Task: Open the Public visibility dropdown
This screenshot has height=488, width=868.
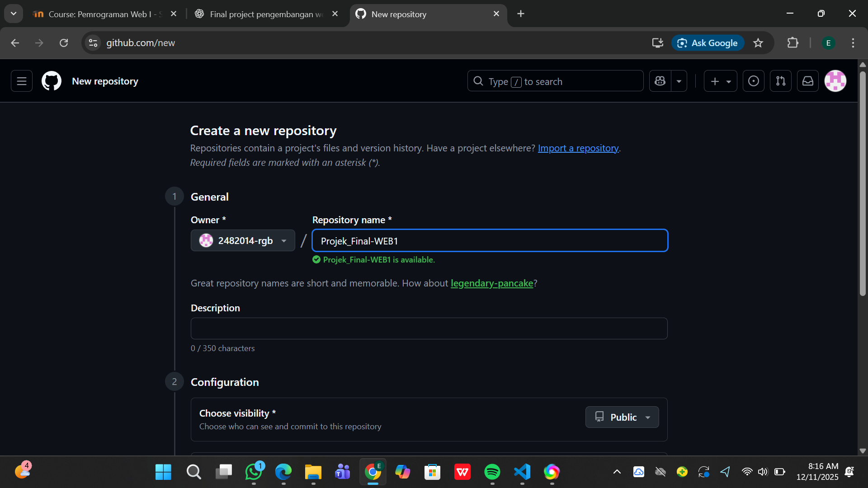Action: point(622,418)
